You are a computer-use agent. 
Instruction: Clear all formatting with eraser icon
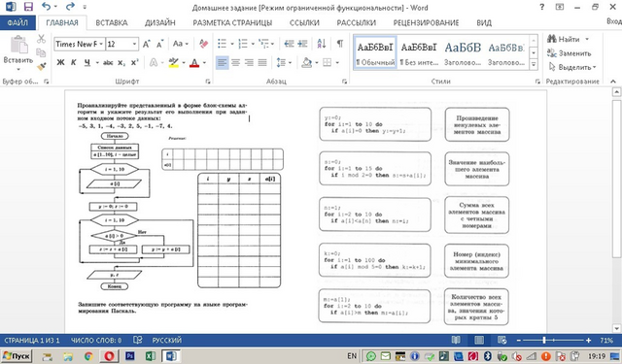pos(203,44)
